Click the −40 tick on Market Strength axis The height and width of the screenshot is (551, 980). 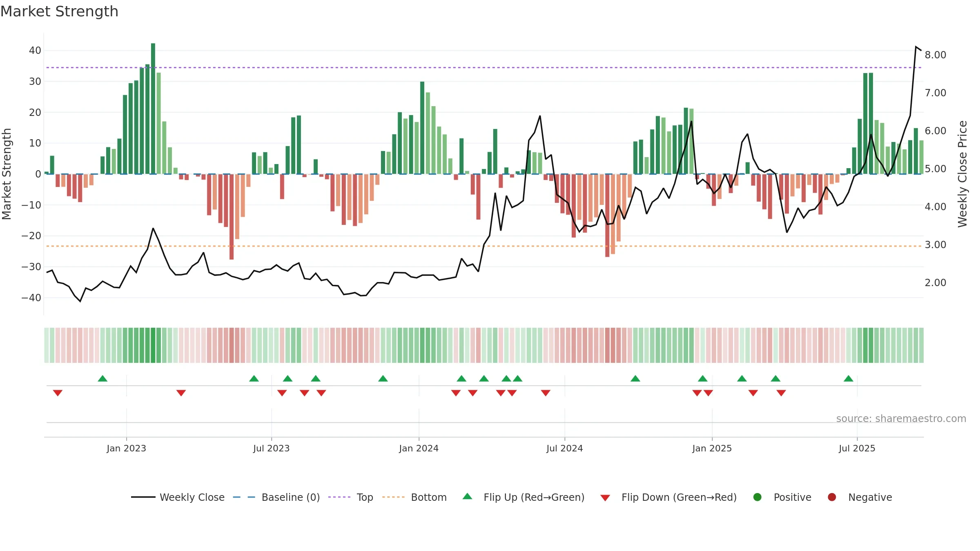[31, 298]
